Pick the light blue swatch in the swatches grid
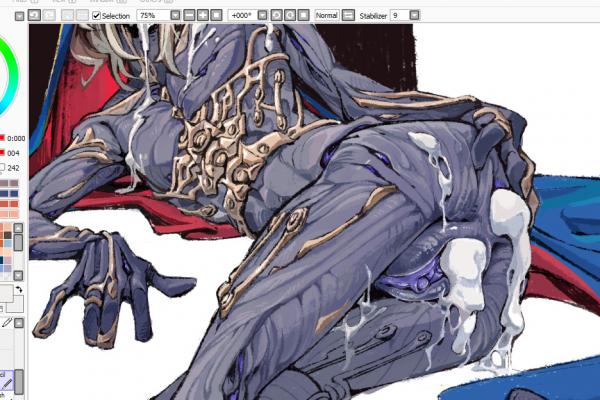 tap(8, 243)
